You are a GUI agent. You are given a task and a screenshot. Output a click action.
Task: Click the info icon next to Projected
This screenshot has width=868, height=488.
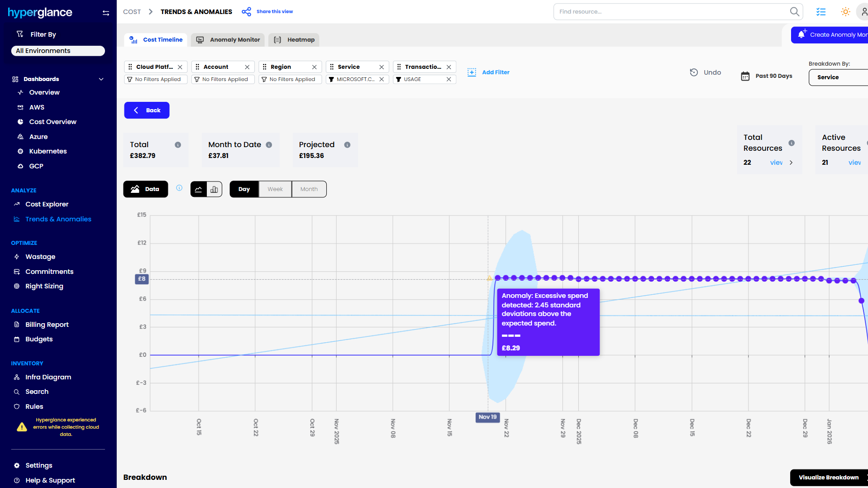(x=347, y=145)
